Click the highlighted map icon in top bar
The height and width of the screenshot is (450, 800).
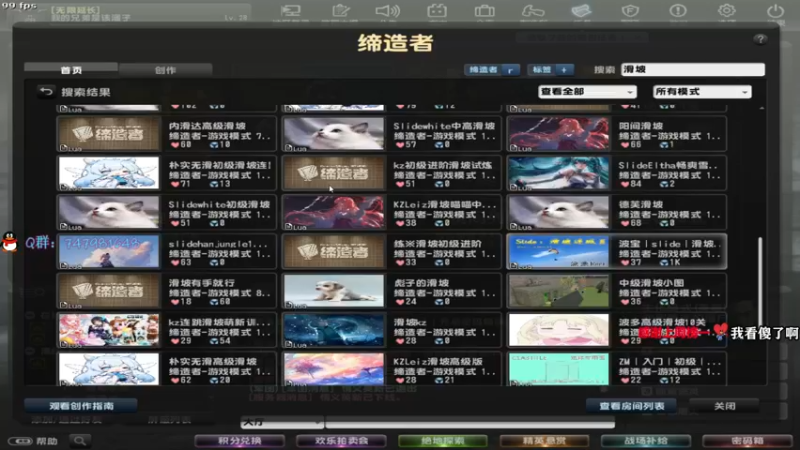[582, 11]
